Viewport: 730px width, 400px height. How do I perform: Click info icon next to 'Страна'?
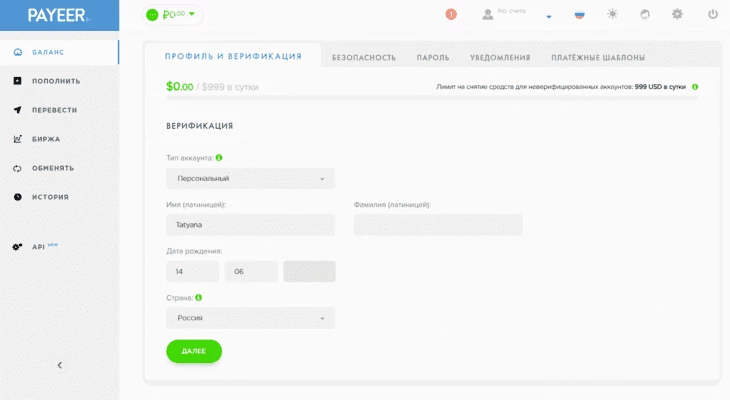point(199,297)
